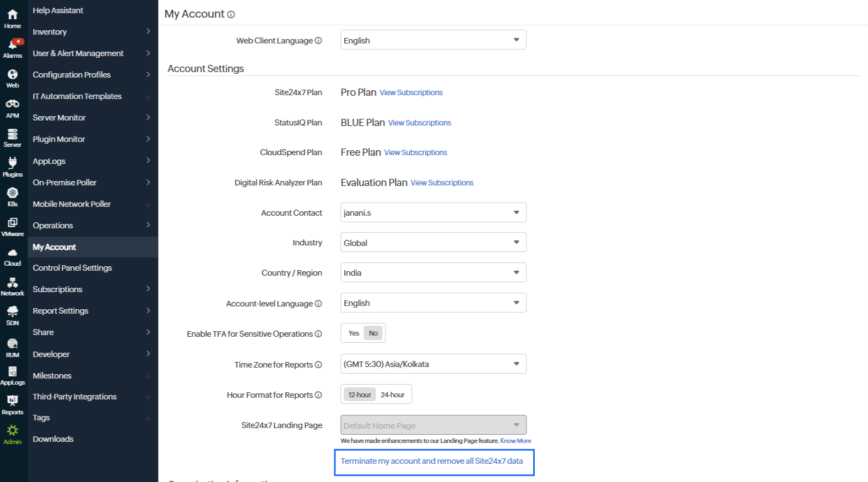Click plus icon next to Mobile Network Poller
The width and height of the screenshot is (868, 482).
(x=148, y=205)
